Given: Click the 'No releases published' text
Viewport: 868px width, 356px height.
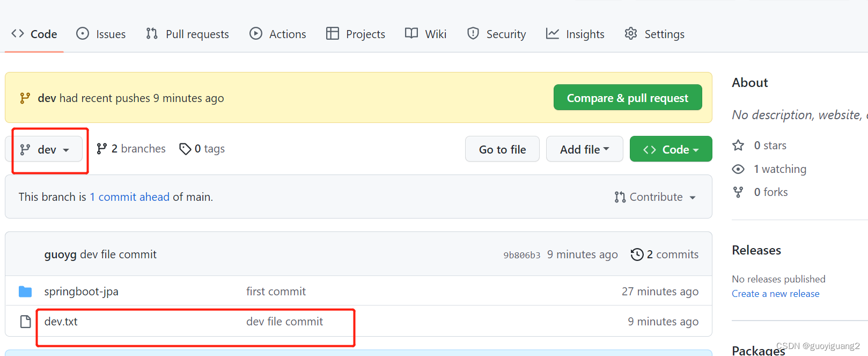Looking at the screenshot, I should click(778, 279).
